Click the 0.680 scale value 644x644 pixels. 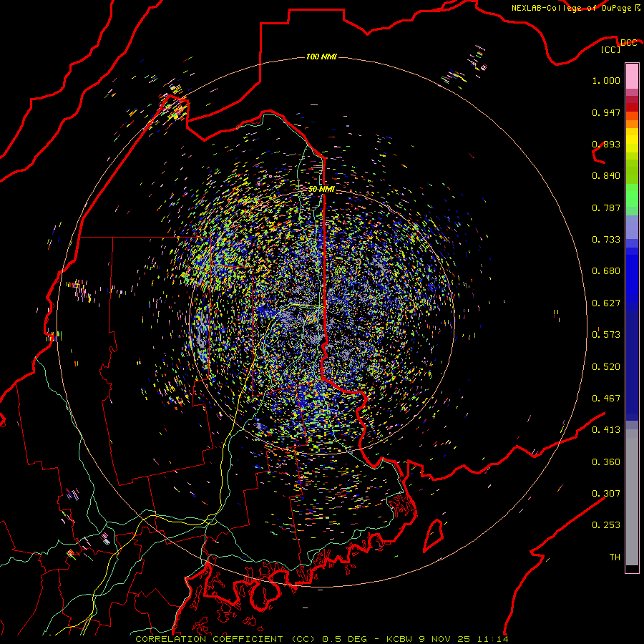tap(606, 271)
